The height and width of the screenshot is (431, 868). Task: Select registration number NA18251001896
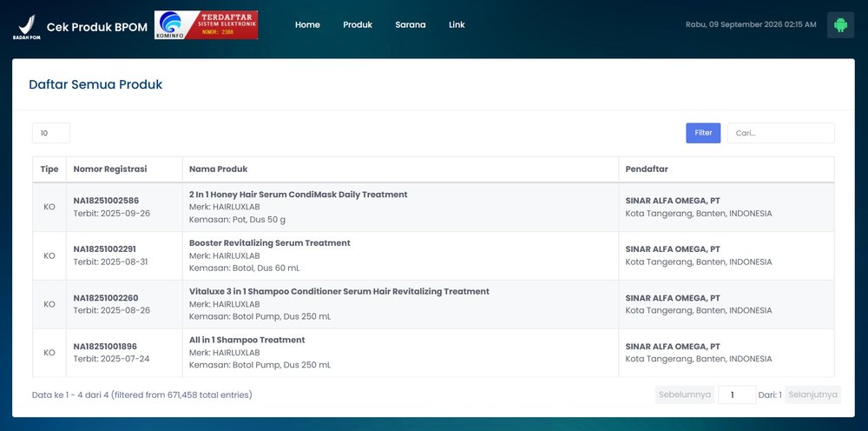(x=105, y=347)
